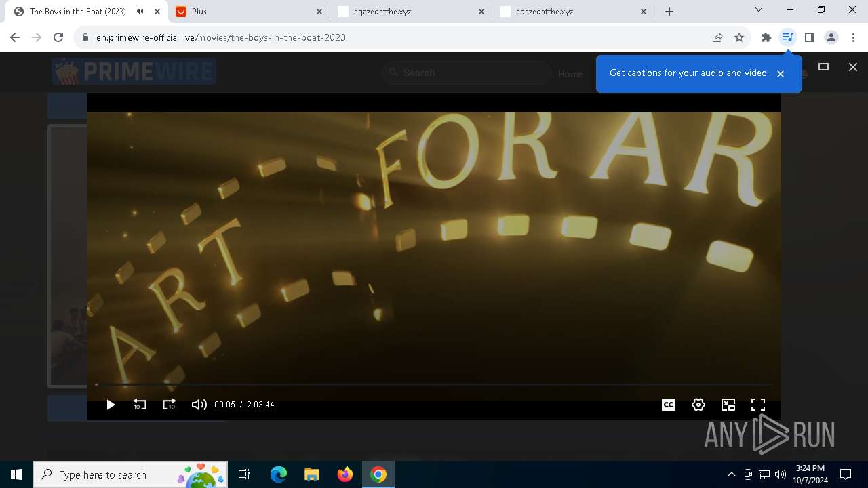The width and height of the screenshot is (868, 488).
Task: Launch Firefox from taskbar
Action: (x=345, y=474)
